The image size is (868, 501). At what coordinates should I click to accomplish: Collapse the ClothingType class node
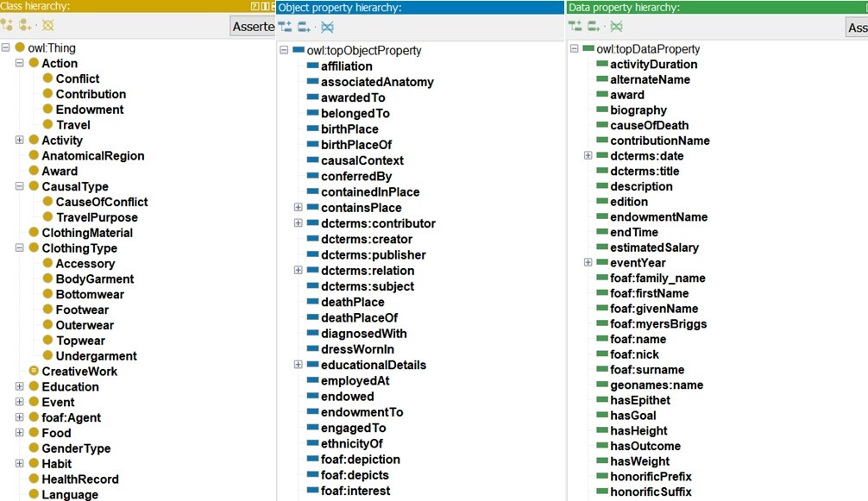pyautogui.click(x=20, y=248)
